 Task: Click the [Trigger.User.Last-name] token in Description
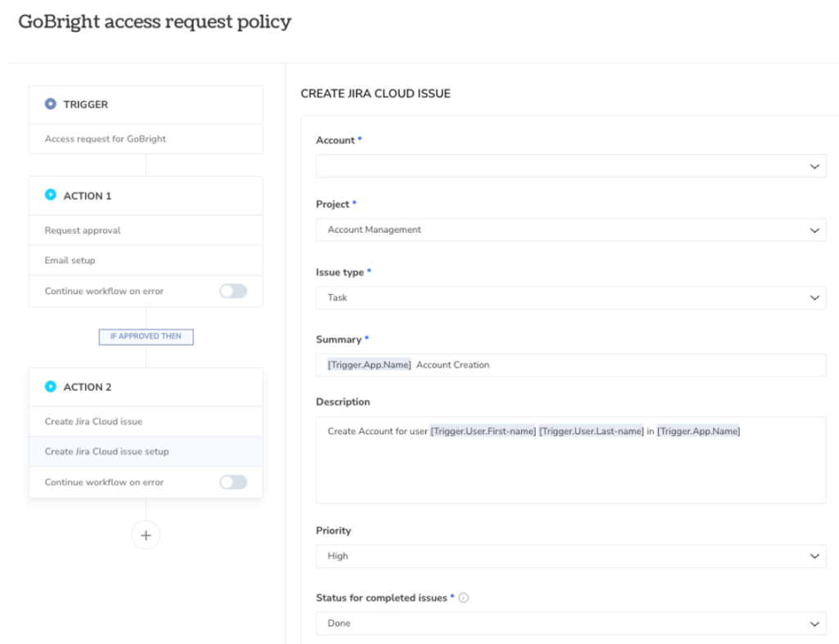click(x=592, y=431)
